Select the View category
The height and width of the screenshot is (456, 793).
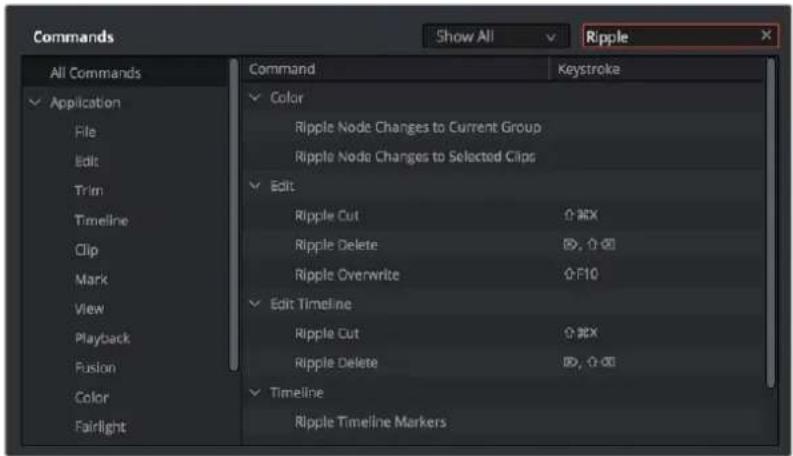(x=89, y=309)
